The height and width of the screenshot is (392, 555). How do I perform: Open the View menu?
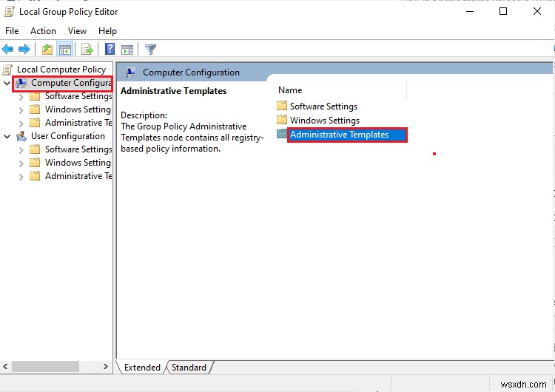[77, 31]
